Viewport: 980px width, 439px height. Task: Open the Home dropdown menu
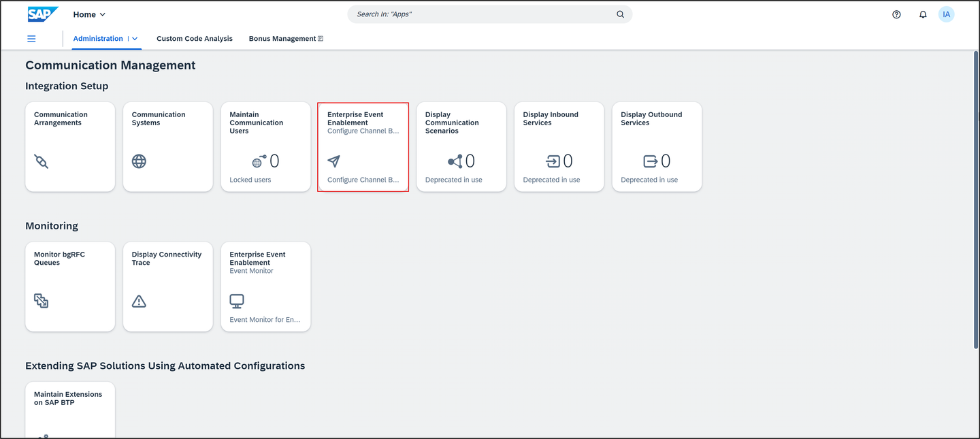click(x=89, y=14)
